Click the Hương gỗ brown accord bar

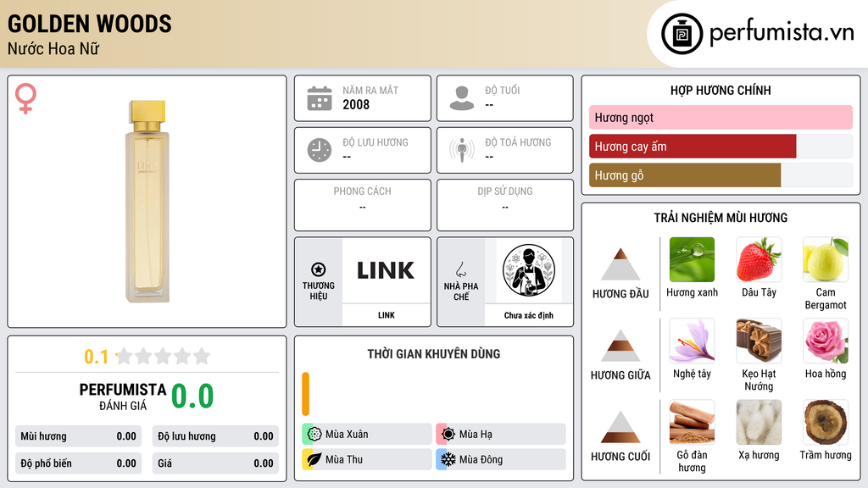click(x=685, y=175)
